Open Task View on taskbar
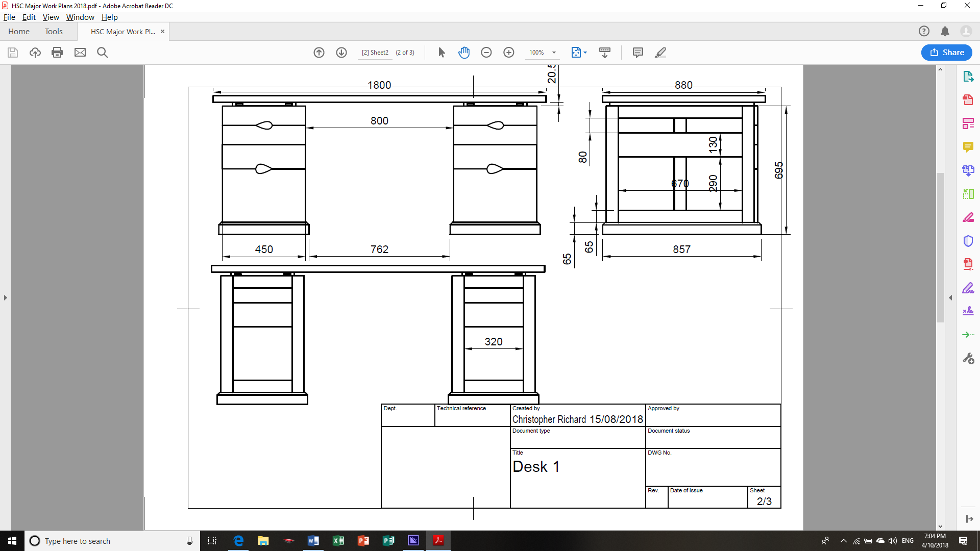 click(212, 541)
